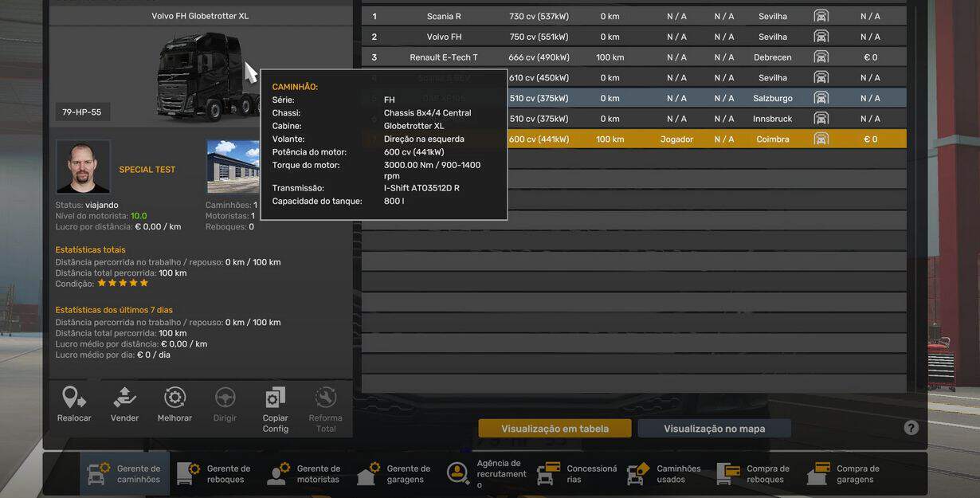This screenshot has width=980, height=498.
Task: Open the help question mark icon
Action: pos(911,428)
